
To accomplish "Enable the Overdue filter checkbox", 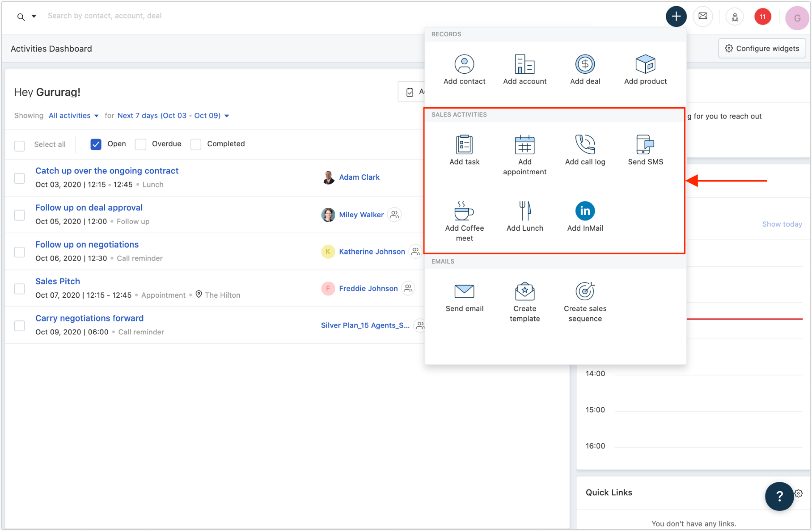I will (141, 144).
